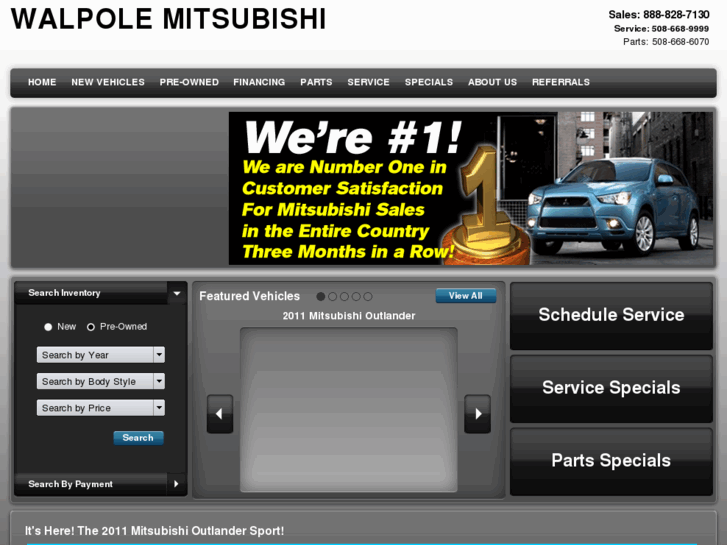Open the About Us menu item

(492, 82)
